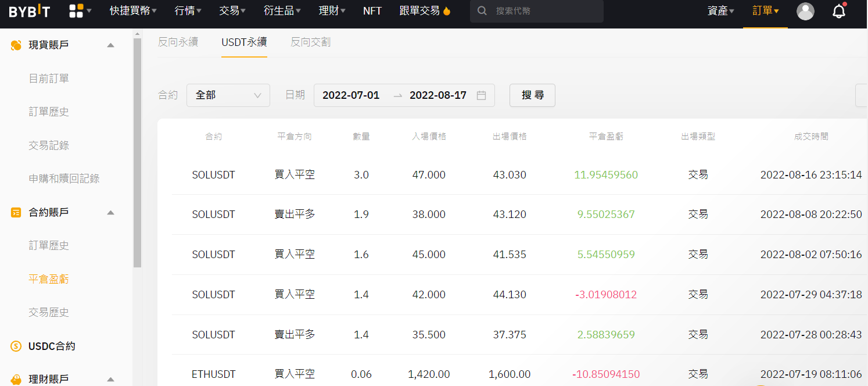Open the 快捷買幣 dropdown menu

[133, 10]
